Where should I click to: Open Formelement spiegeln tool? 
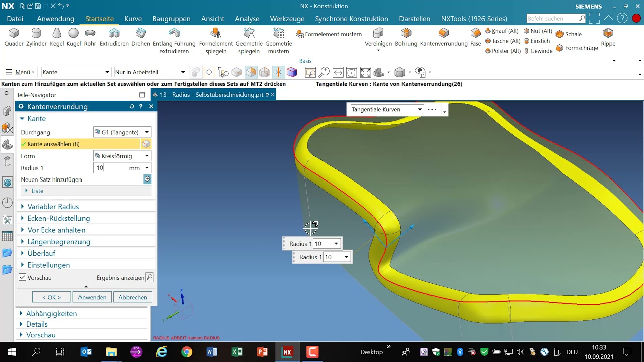click(216, 41)
